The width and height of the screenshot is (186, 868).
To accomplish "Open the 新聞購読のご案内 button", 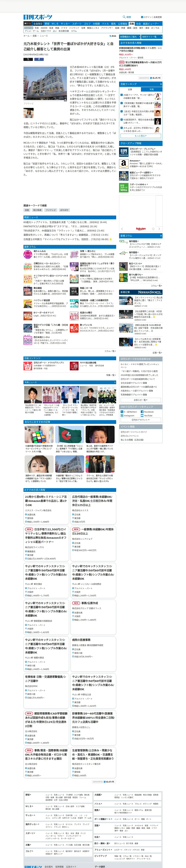I will click(x=130, y=37).
